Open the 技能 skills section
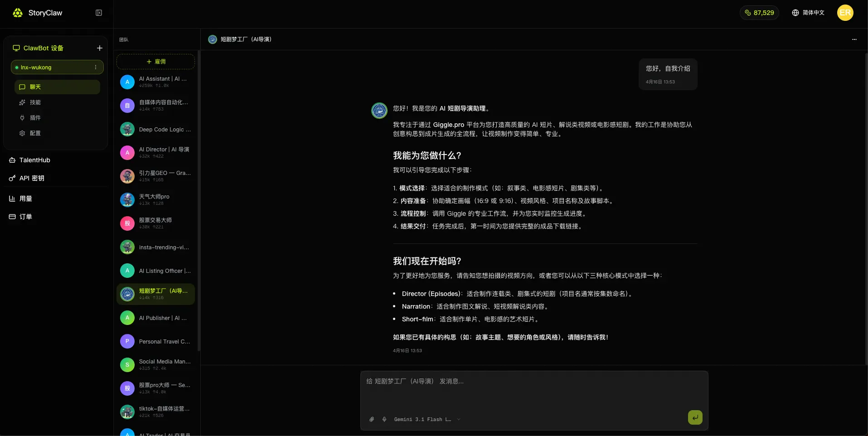 (x=57, y=102)
